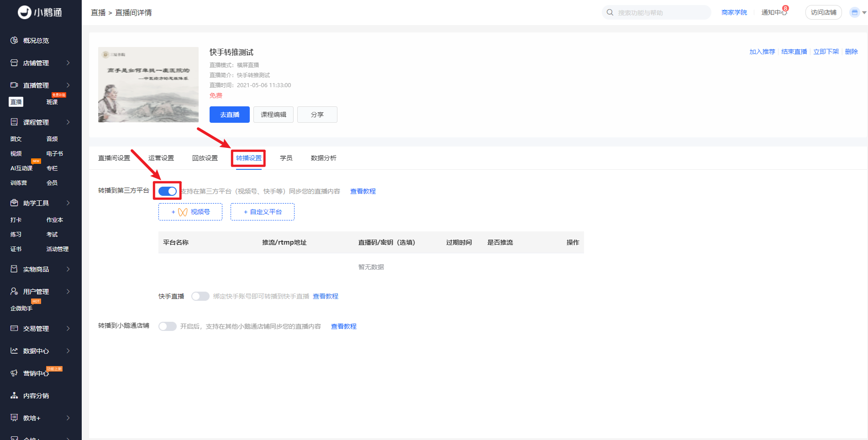Click the 分享 button
Viewport: 868px width, 440px height.
pos(317,115)
